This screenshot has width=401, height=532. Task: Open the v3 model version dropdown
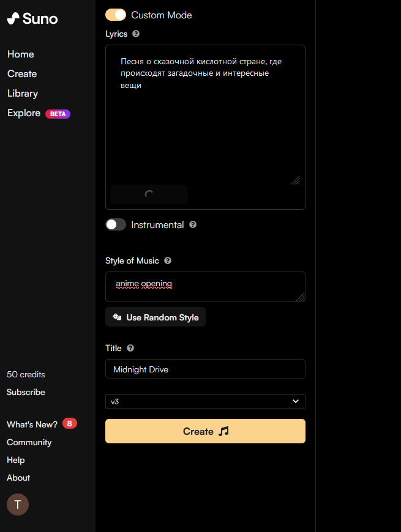pyautogui.click(x=205, y=402)
